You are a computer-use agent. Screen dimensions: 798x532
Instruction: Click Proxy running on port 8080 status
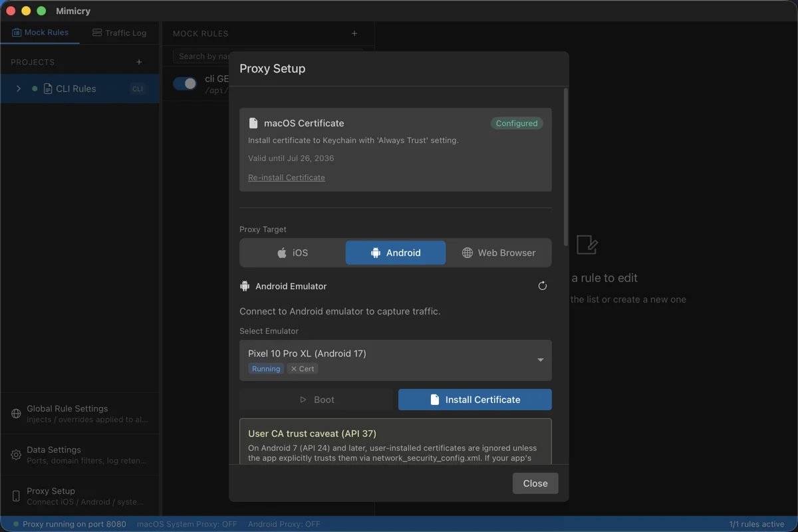(70, 524)
